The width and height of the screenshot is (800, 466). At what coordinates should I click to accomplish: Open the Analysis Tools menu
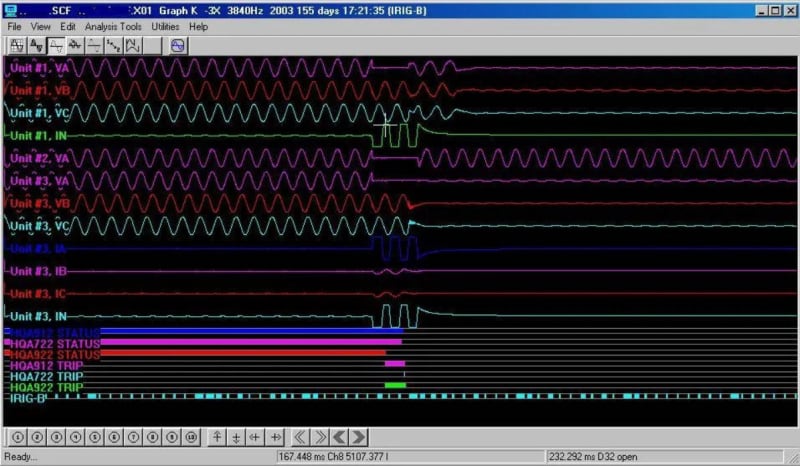click(115, 27)
